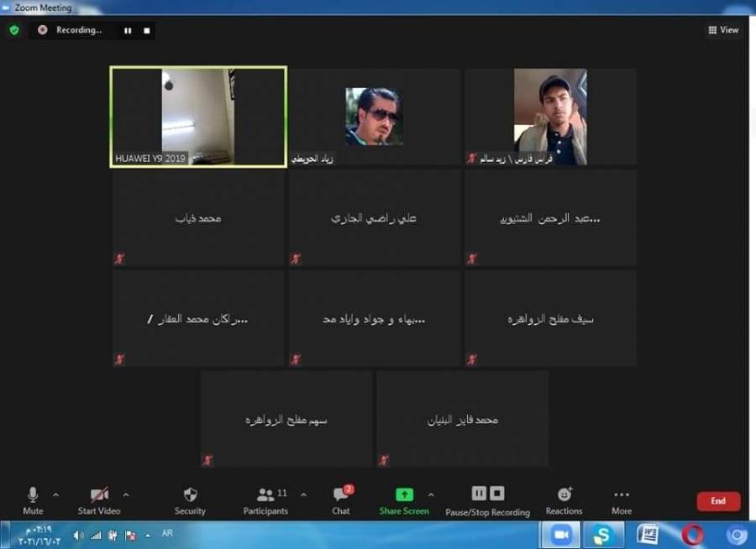Stop recording from the top-left indicator
The width and height of the screenshot is (756, 549).
[145, 30]
